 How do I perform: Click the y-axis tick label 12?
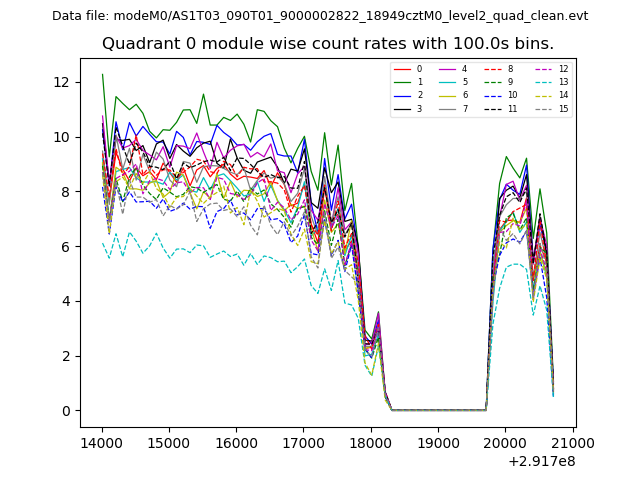point(62,82)
